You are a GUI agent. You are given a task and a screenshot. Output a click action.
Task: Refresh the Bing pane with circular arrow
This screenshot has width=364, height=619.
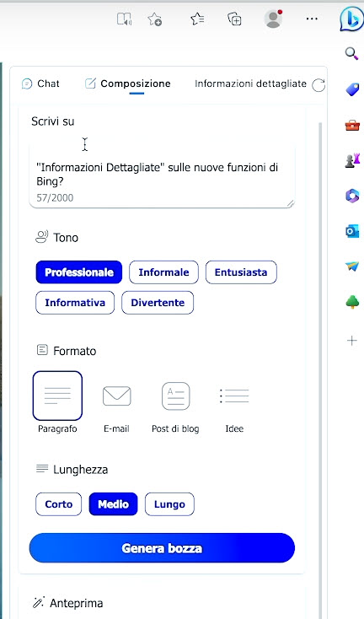click(x=318, y=85)
